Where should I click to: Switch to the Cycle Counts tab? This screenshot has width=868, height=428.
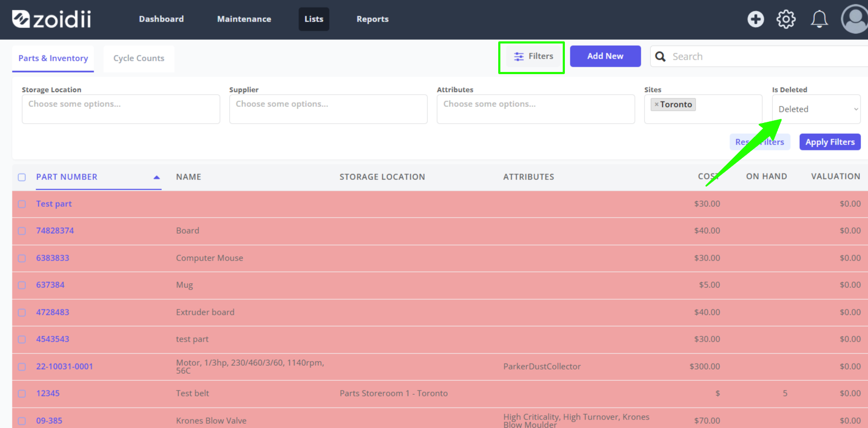(139, 58)
